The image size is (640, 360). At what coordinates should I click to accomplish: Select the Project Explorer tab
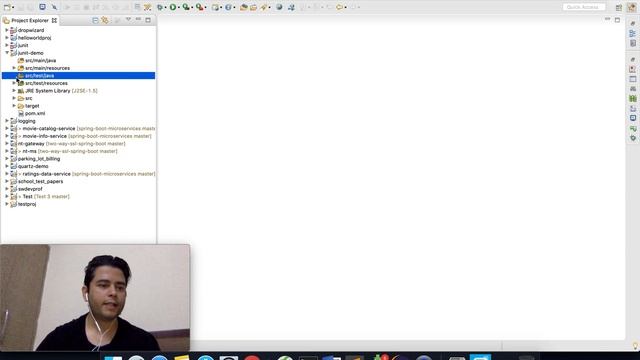[x=30, y=20]
